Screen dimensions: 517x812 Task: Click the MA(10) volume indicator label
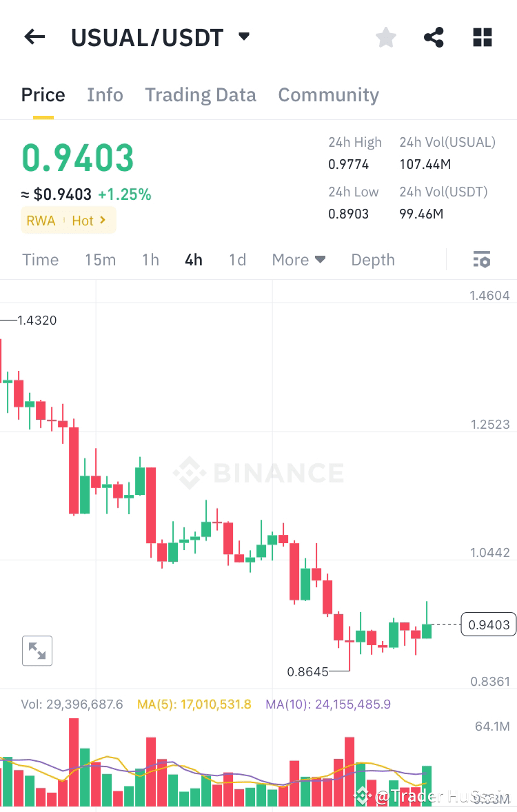click(x=328, y=704)
